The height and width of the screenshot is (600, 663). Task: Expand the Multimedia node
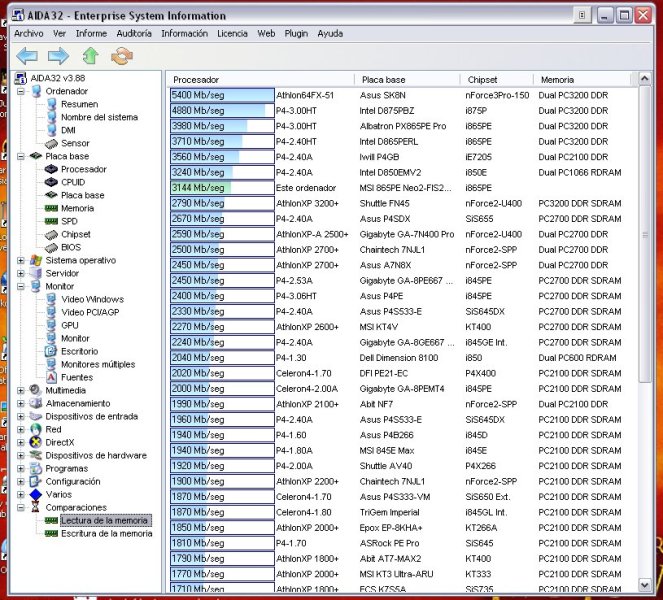point(20,390)
